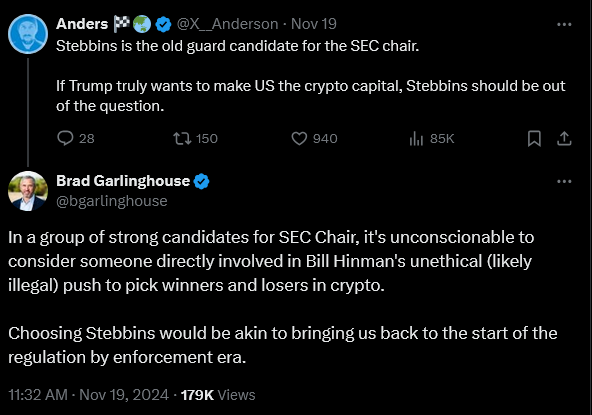Open Anders' profile avatar
This screenshot has width=592, height=415.
pyautogui.click(x=28, y=34)
